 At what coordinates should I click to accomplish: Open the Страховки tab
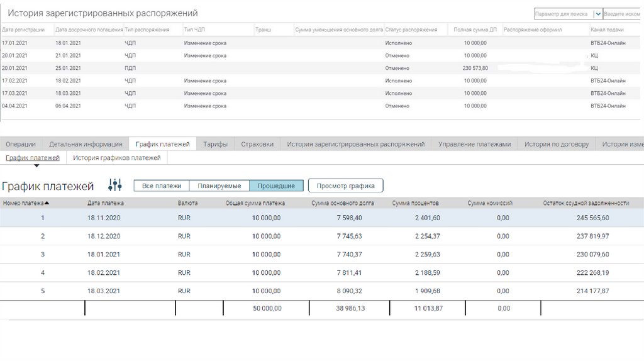coord(257,144)
